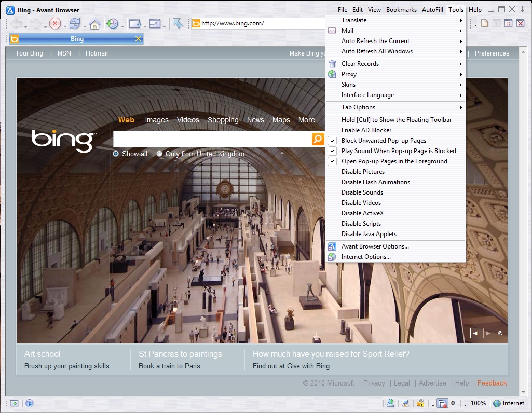532x413 pixels.
Task: Open the History clock icon
Action: 112,24
